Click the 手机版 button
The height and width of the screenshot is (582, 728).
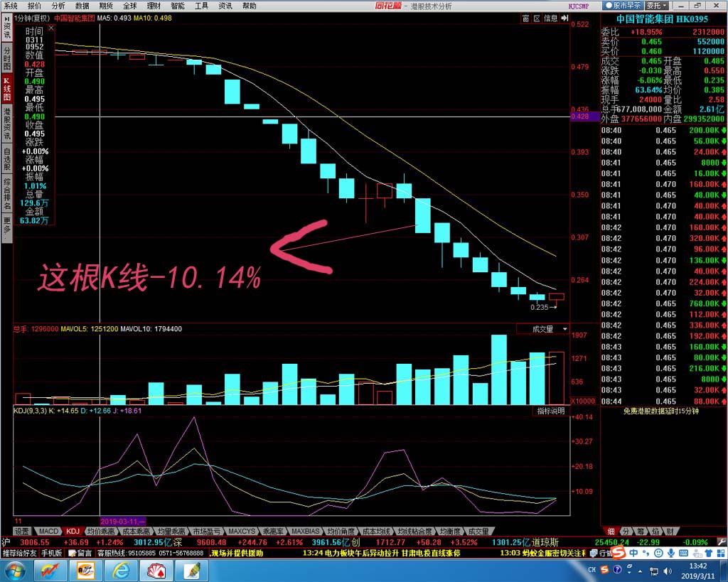51,553
